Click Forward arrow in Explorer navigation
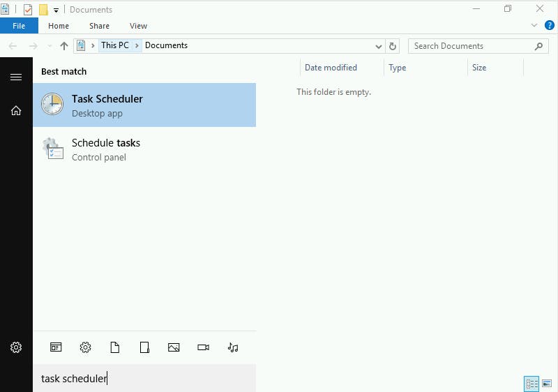The height and width of the screenshot is (392, 558). (x=33, y=46)
